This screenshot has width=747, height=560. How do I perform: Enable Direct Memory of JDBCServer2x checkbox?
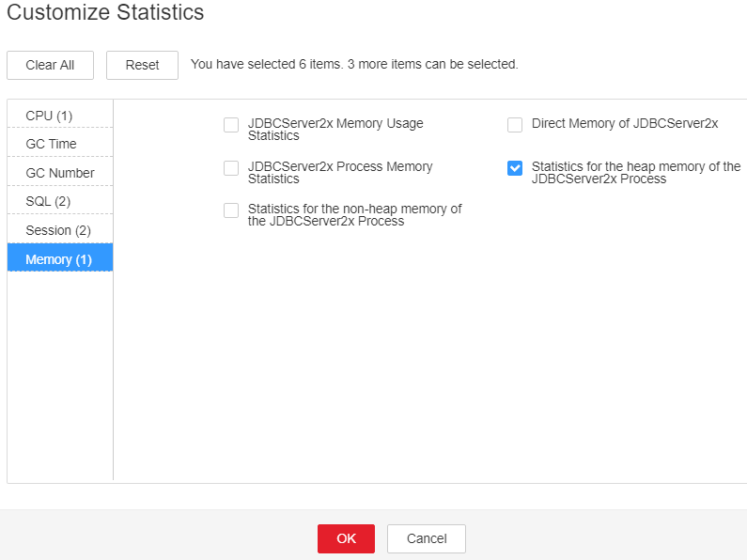coord(515,125)
